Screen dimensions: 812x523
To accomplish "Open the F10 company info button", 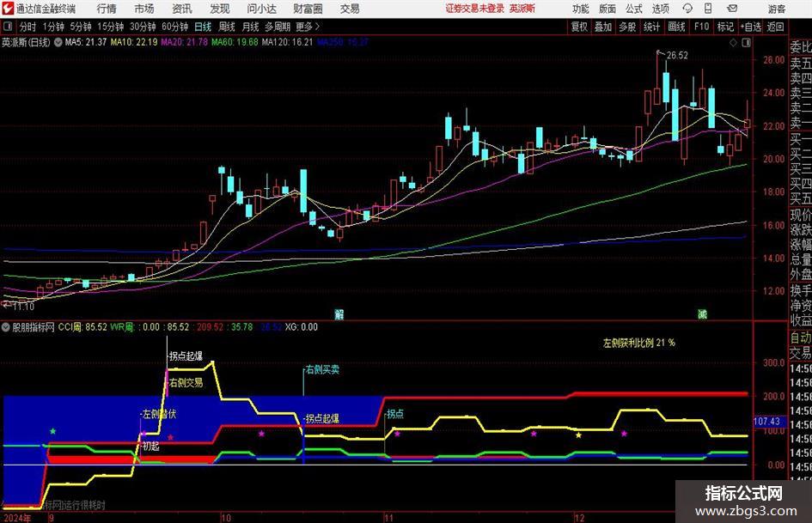I will 701,27.
